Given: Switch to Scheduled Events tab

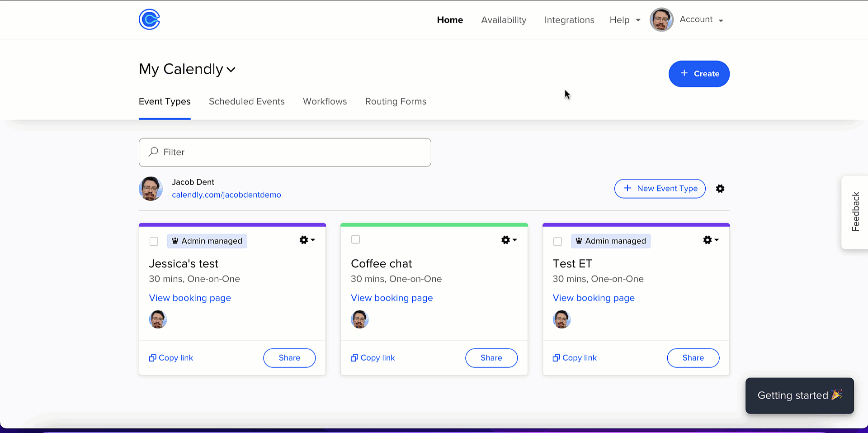Looking at the screenshot, I should click(246, 101).
